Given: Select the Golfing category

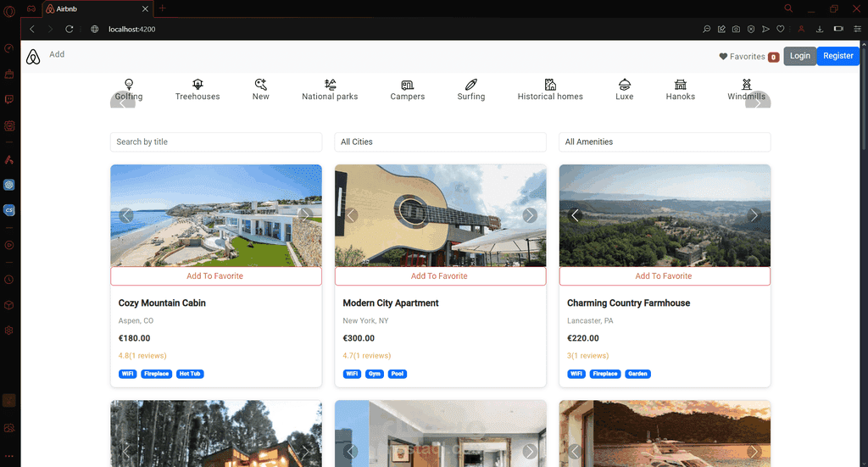Looking at the screenshot, I should coord(129,90).
